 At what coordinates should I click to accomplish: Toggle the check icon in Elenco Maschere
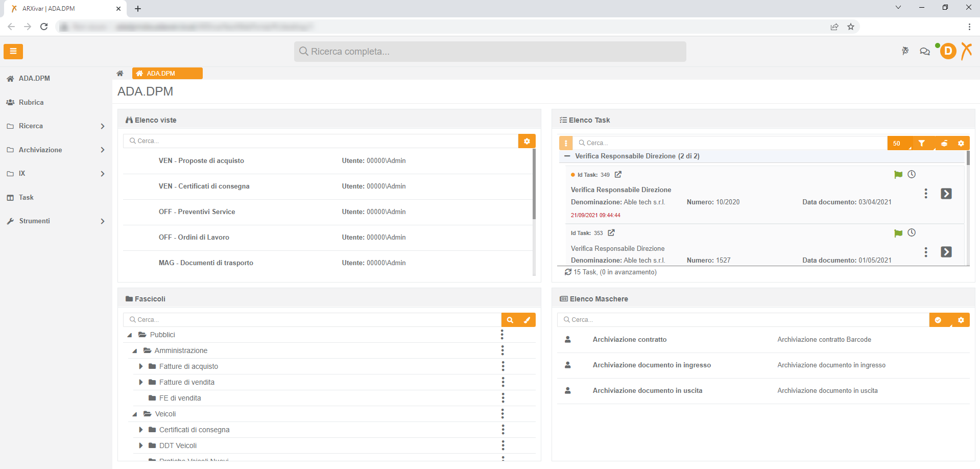[x=939, y=319]
